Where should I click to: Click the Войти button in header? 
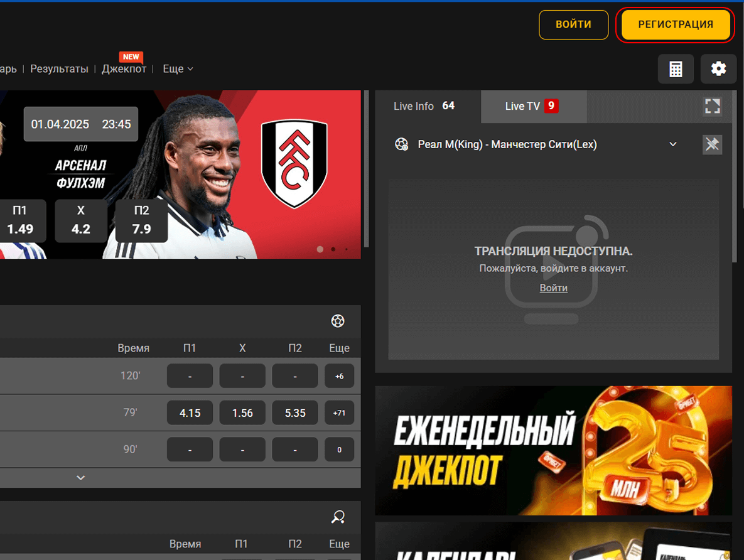(573, 25)
